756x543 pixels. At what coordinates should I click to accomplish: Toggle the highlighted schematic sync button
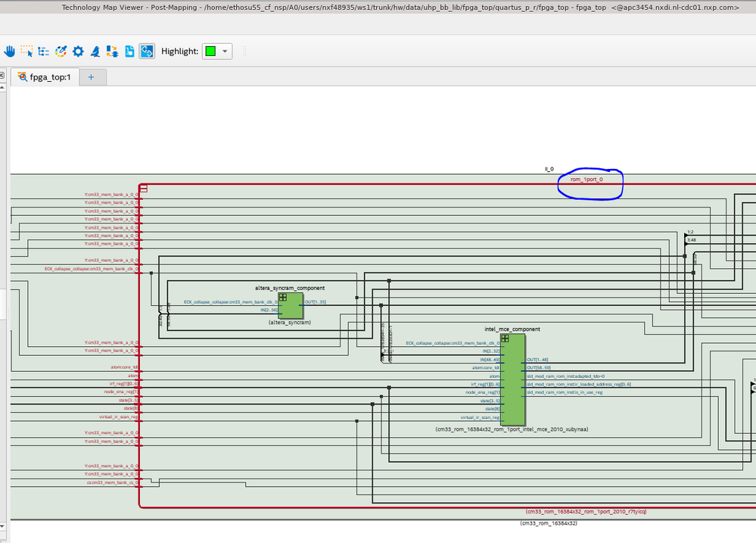[x=147, y=51]
